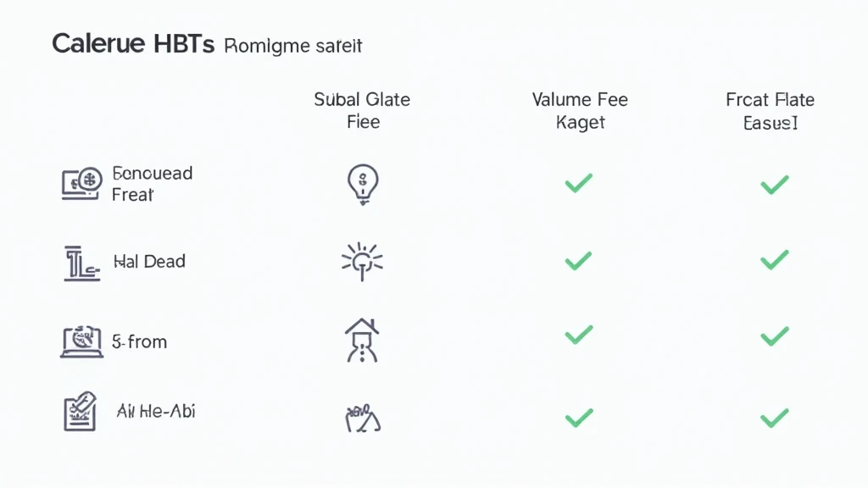Screen dimensions: 868x488
Task: Click the scribble triangle icon in the Ali He-Abi row
Action: click(363, 419)
